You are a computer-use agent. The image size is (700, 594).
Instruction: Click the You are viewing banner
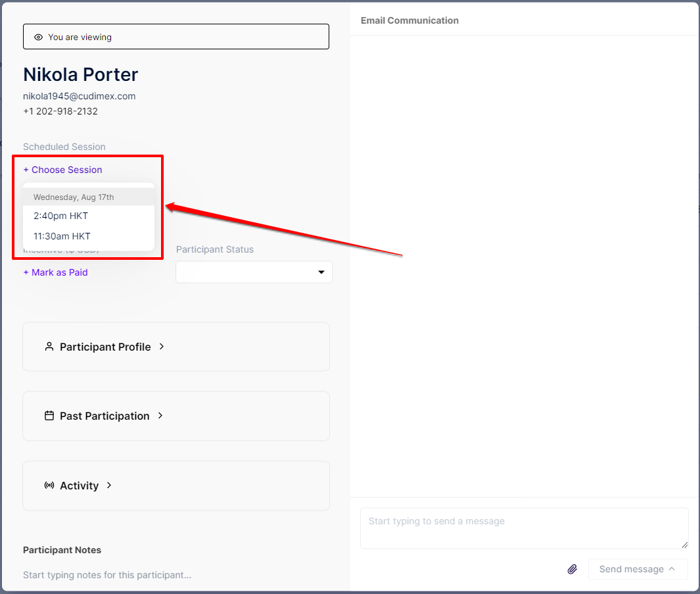point(176,37)
